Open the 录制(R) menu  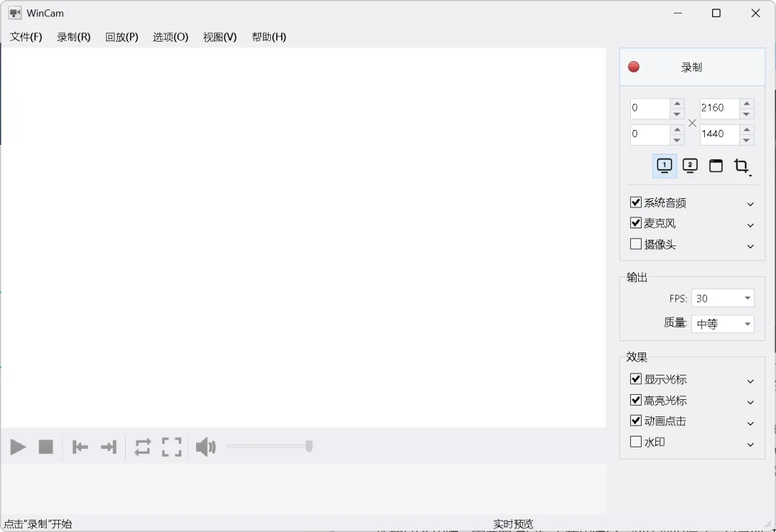(x=74, y=37)
